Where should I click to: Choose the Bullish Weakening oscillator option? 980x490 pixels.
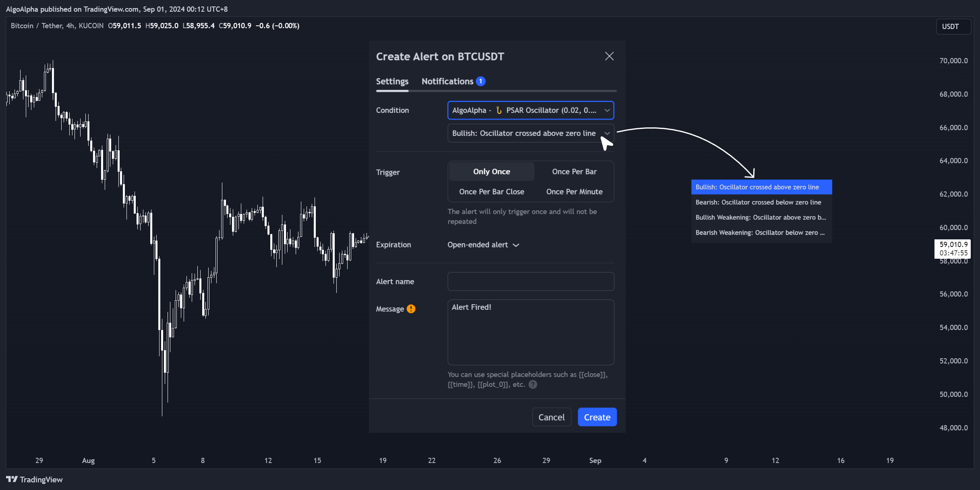point(761,217)
